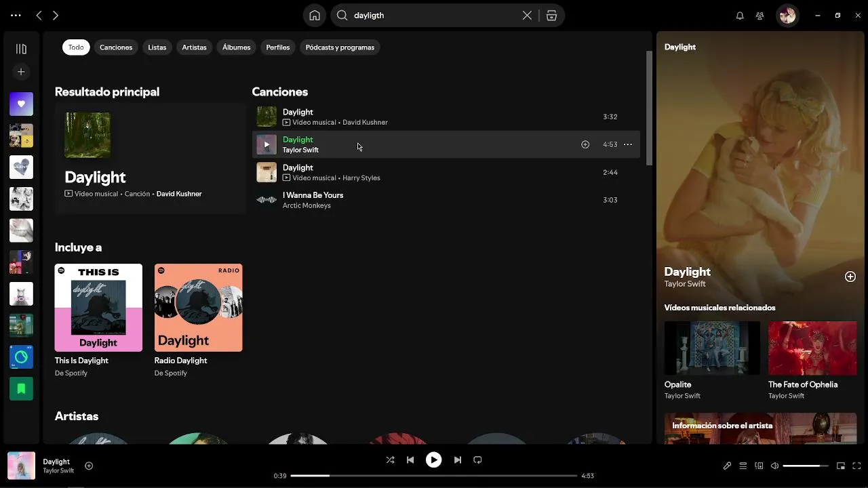Add Taylor Swift's Daylight to library in list
This screenshot has height=488, width=868.
tap(585, 144)
